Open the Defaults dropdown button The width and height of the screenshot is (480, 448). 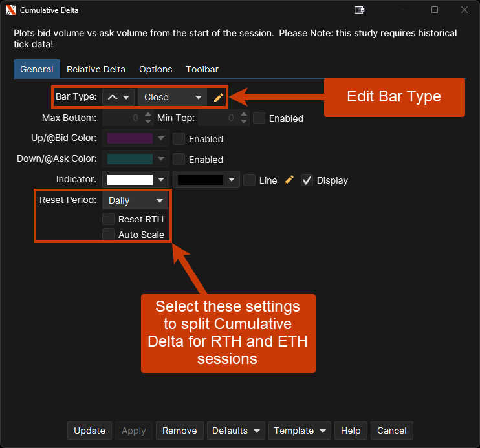tap(237, 431)
